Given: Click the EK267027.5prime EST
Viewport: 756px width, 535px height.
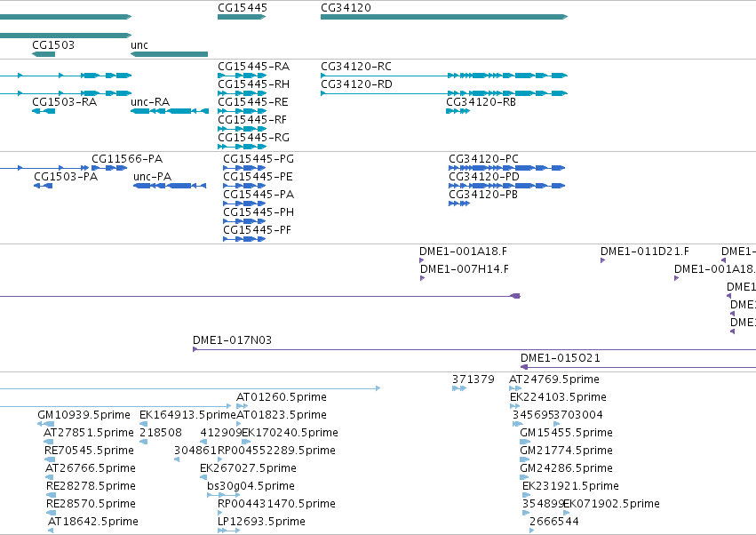Looking at the screenshot, I should (x=204, y=477).
